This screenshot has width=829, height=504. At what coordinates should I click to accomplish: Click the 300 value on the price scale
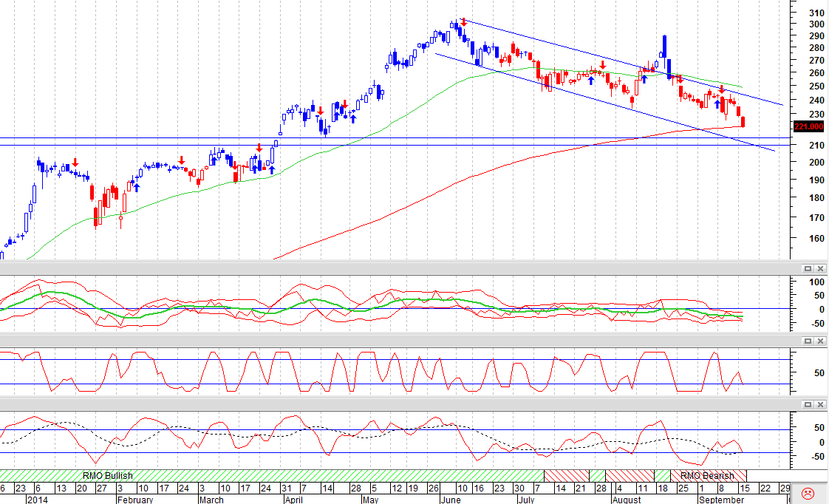pos(816,24)
